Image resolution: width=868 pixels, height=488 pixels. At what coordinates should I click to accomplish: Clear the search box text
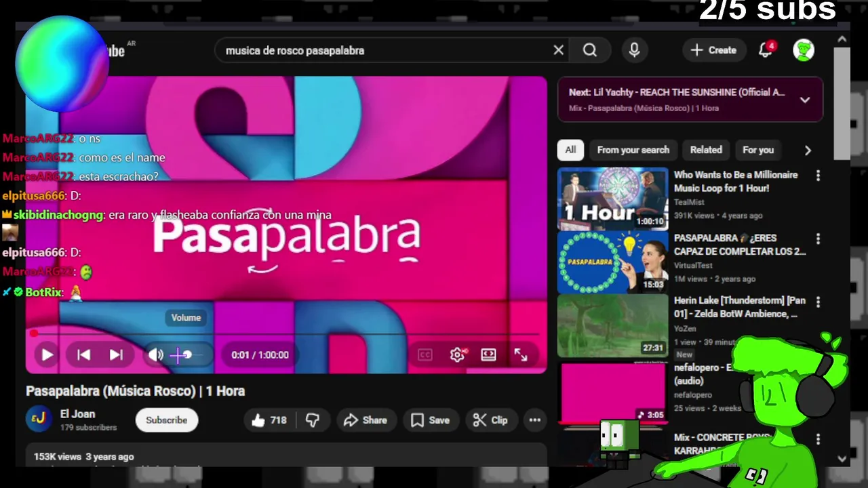point(558,50)
